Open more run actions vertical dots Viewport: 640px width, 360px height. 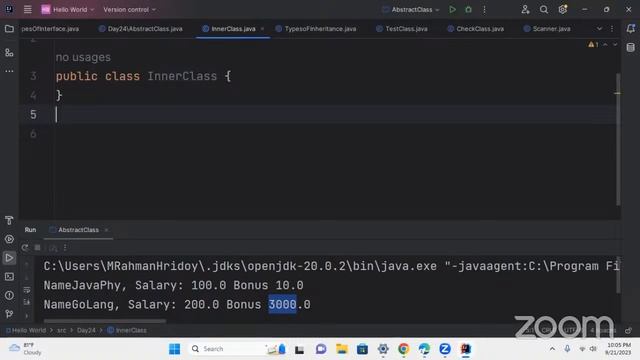click(x=484, y=9)
